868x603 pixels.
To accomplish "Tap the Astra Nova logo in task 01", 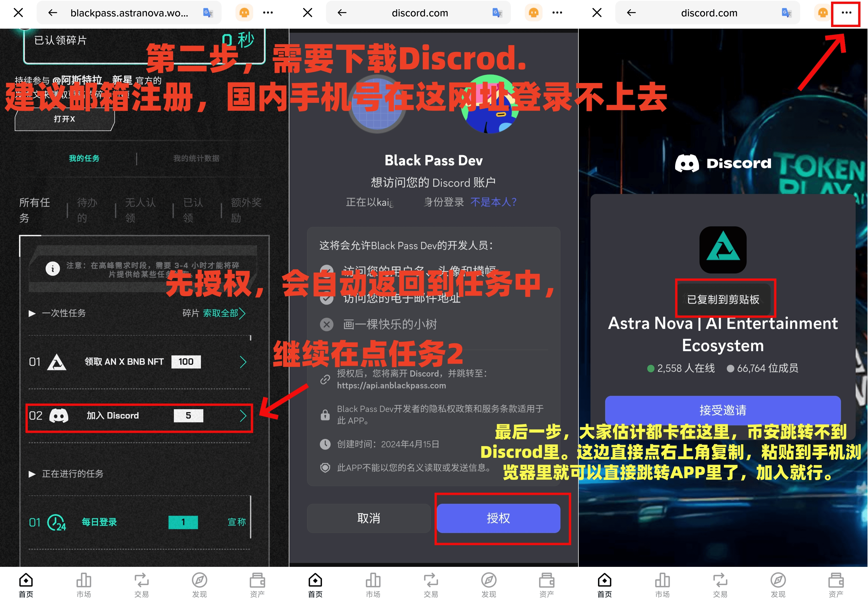I will click(57, 362).
